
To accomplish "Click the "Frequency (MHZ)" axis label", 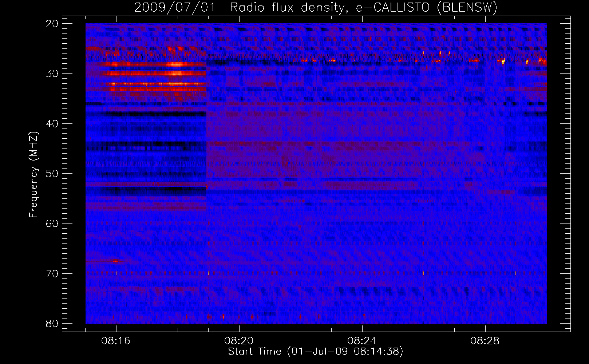I will (33, 174).
